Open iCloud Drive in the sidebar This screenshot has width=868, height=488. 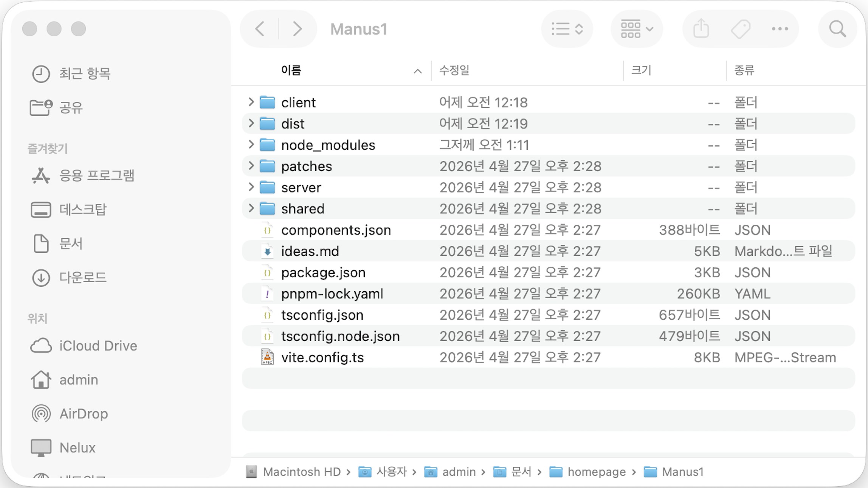[98, 346]
